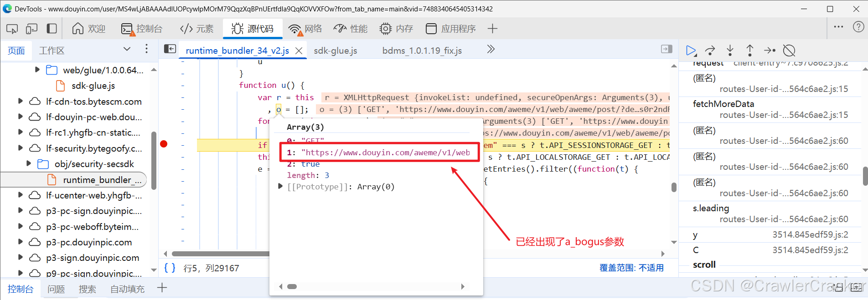
Task: Expand the web/glue/1.0.0.64 folder
Action: click(37, 70)
